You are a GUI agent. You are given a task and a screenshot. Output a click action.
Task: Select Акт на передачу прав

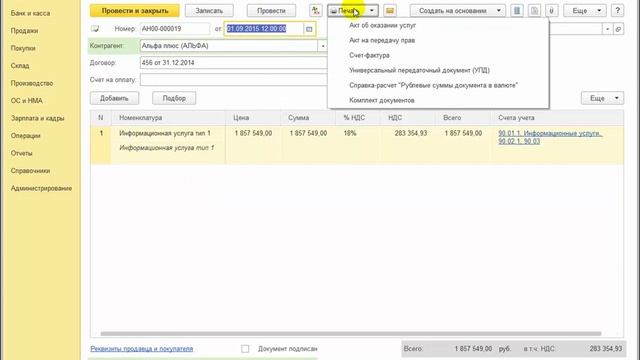point(382,40)
